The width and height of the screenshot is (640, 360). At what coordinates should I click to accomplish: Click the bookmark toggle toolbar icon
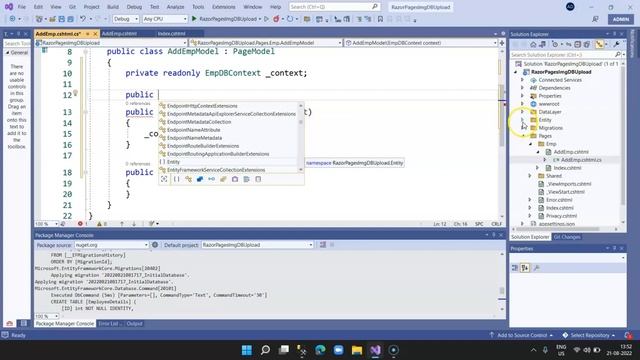380,19
